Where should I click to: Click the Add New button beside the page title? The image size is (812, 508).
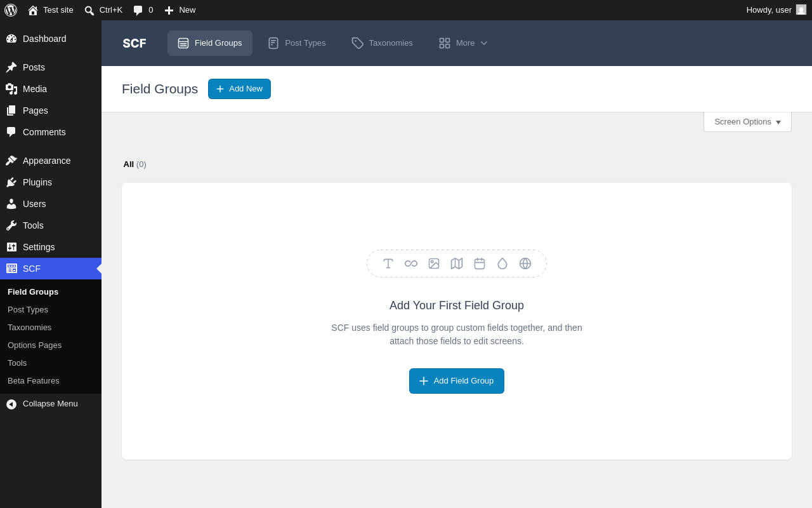click(239, 89)
